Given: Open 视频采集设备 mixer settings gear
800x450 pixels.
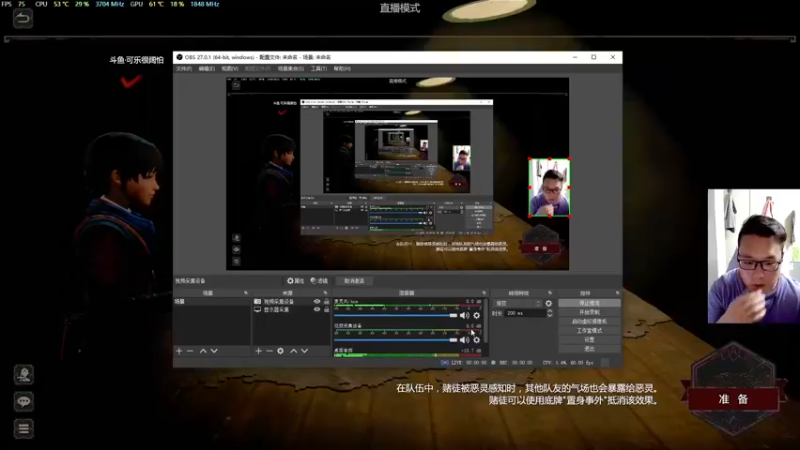Looking at the screenshot, I should 477,340.
